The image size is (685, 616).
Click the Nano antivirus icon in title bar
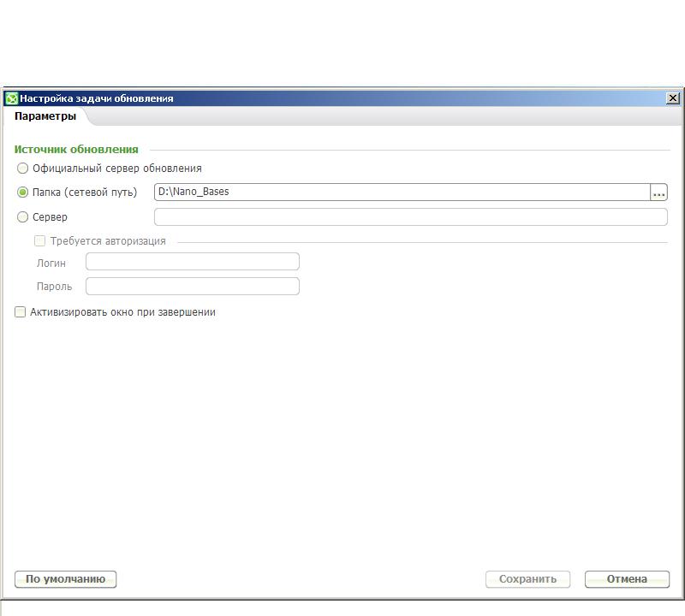point(11,98)
